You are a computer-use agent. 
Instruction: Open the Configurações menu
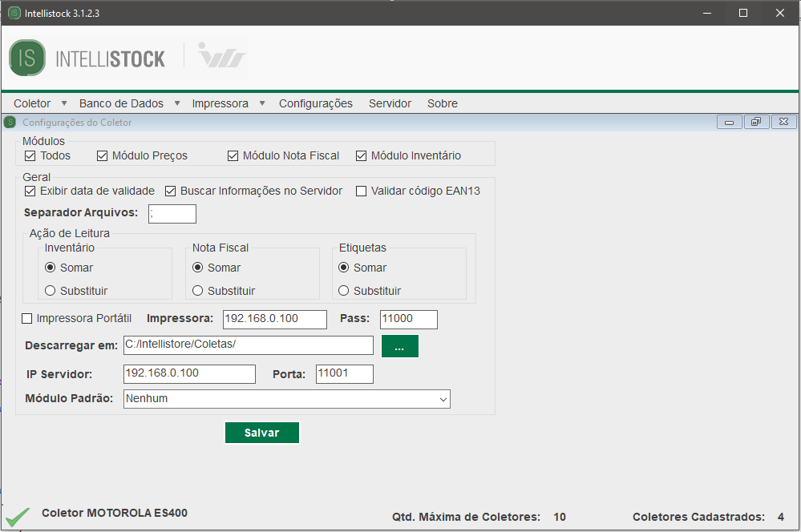[315, 103]
